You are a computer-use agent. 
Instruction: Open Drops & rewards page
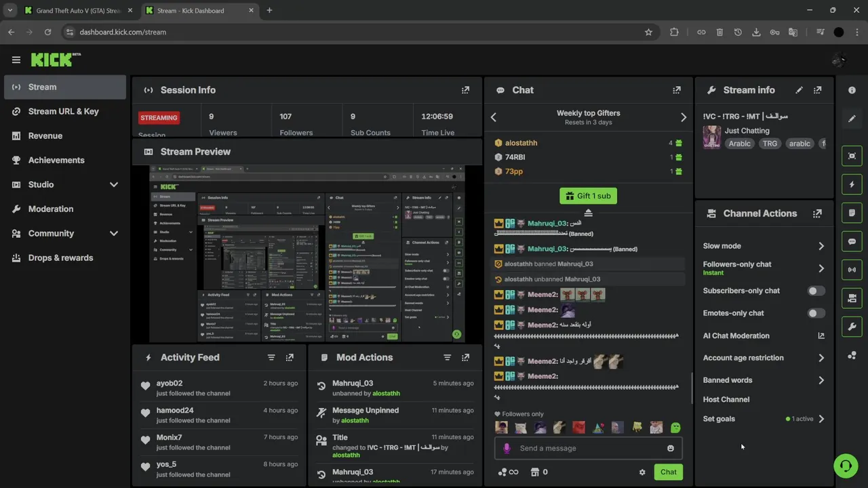pos(64,258)
